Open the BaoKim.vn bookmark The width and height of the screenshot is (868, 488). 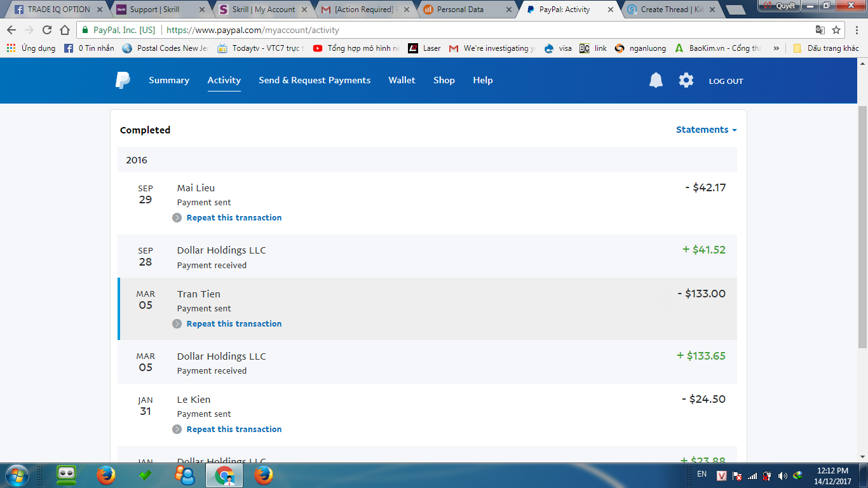tap(718, 48)
